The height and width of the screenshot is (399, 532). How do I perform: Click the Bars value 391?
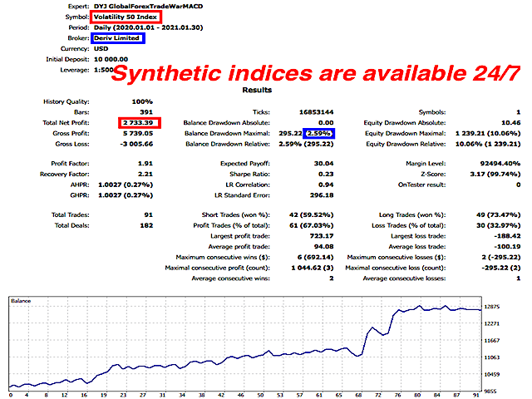(x=146, y=112)
